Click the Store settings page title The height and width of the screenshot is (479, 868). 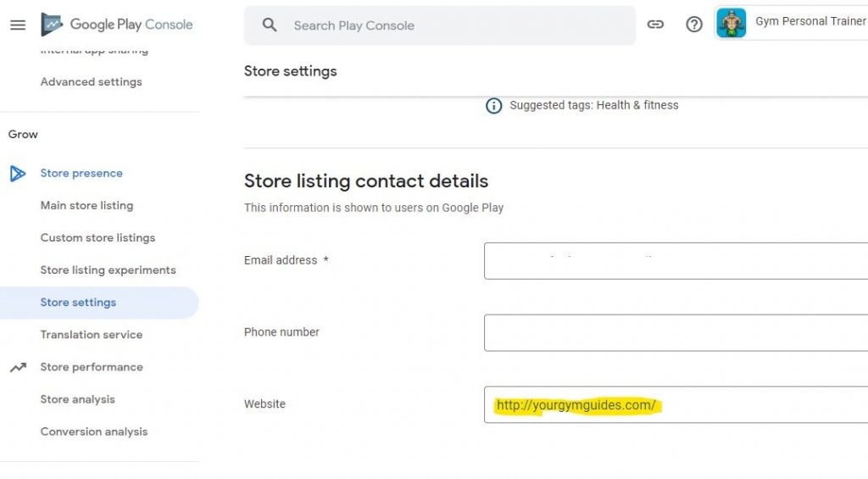coord(290,71)
